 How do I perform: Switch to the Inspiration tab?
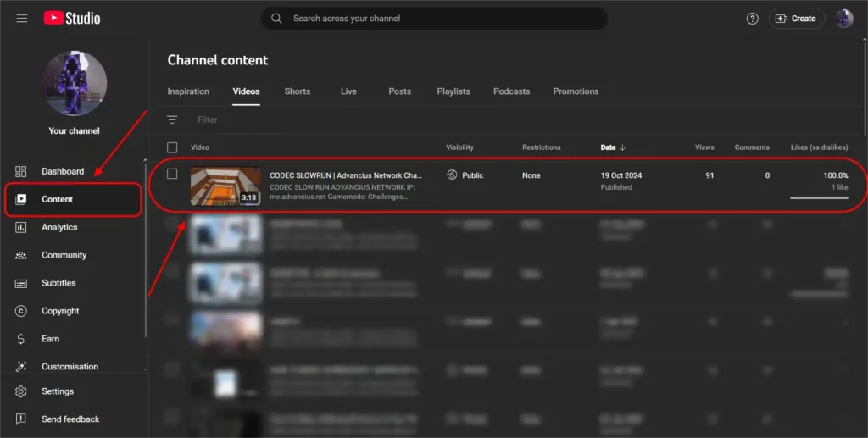click(188, 91)
